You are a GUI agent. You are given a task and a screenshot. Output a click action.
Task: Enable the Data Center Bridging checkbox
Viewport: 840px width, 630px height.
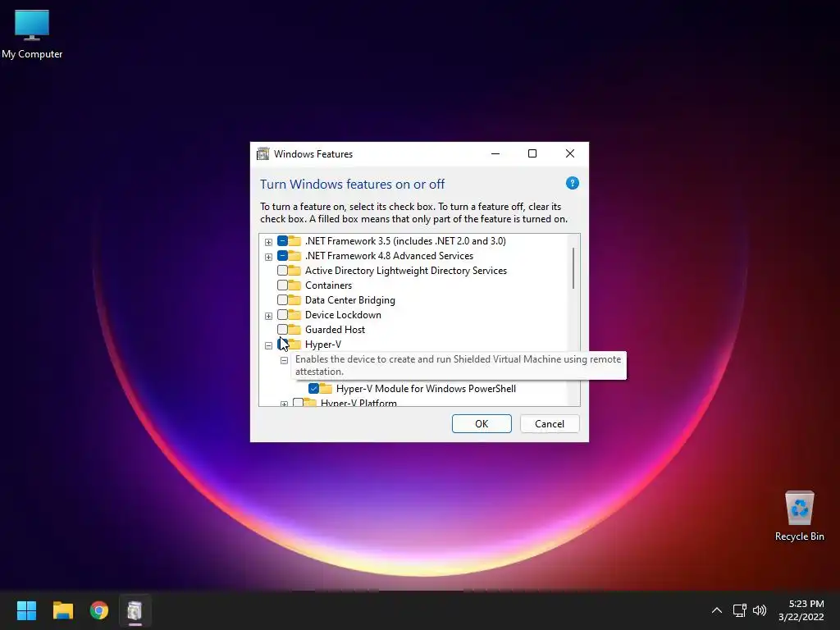point(282,300)
